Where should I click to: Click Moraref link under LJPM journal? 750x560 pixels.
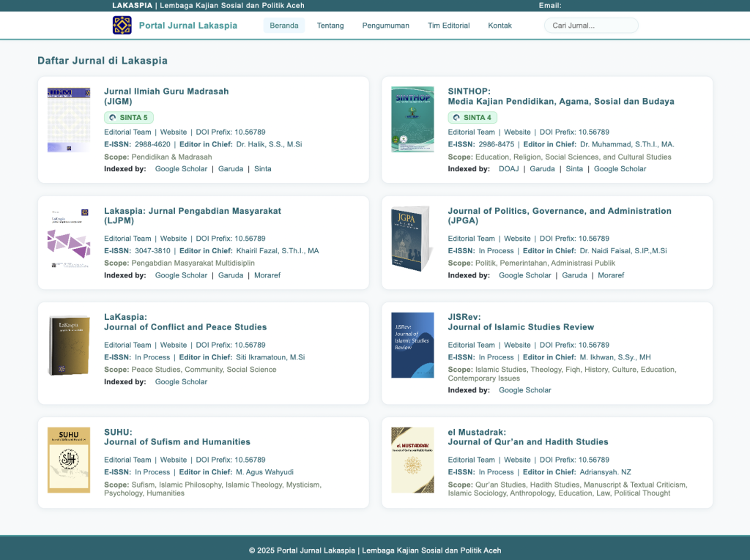[x=267, y=276]
